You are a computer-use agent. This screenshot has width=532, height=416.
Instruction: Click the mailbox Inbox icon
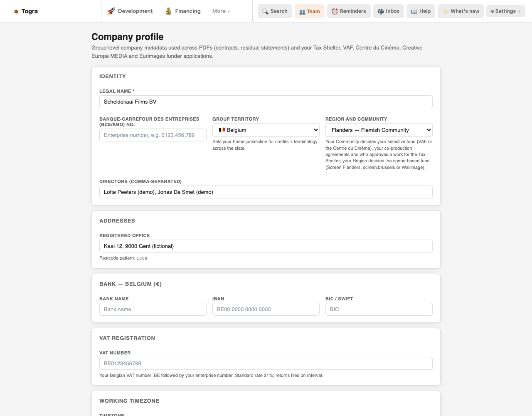(x=381, y=11)
